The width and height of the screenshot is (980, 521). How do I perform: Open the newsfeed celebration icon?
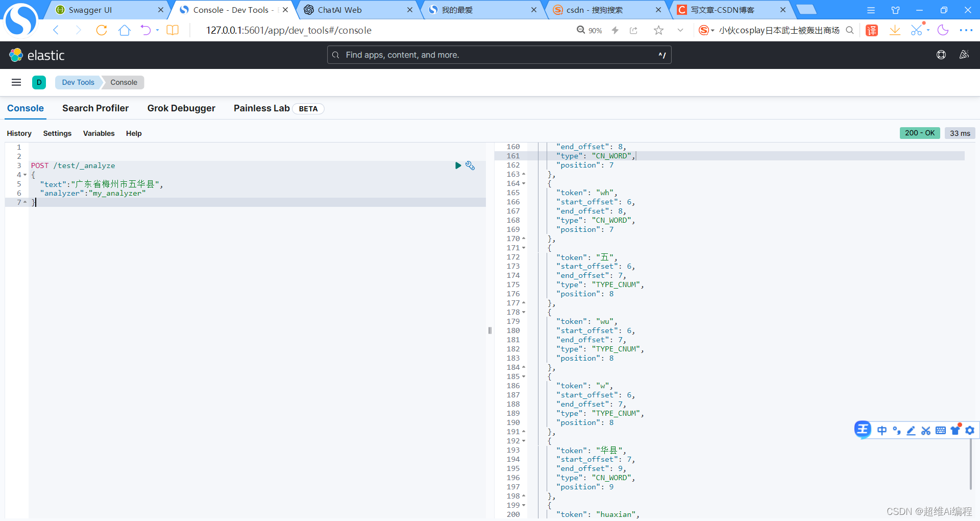coord(964,55)
